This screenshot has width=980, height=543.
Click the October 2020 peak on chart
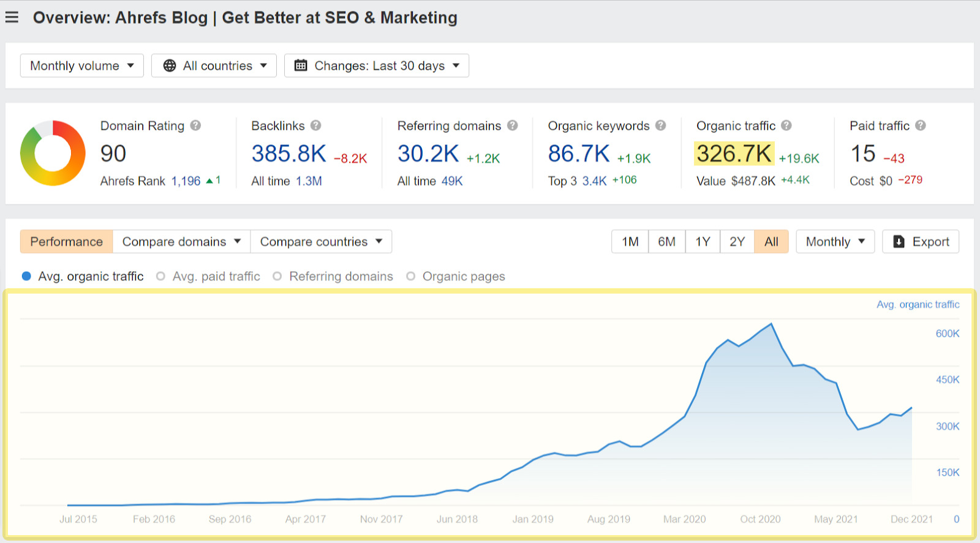click(x=771, y=324)
